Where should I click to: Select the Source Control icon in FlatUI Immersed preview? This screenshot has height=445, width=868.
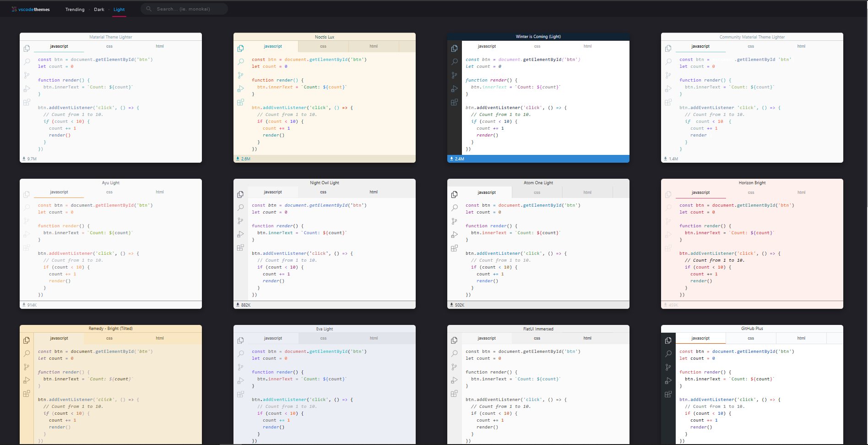(x=454, y=367)
